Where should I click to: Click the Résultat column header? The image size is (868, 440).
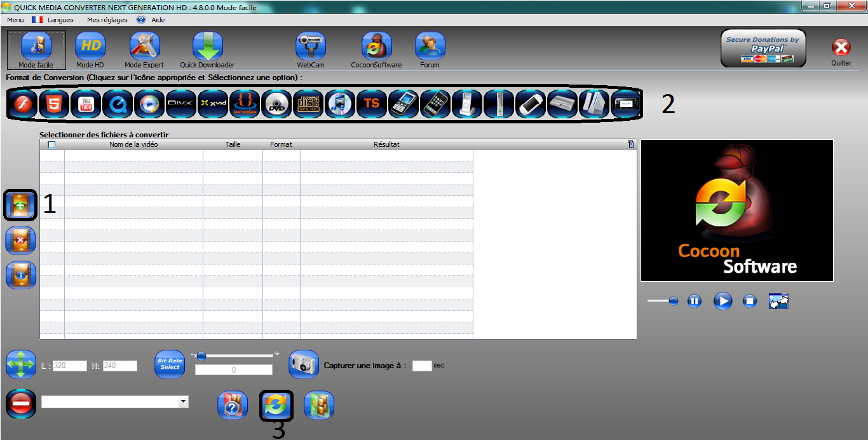[386, 144]
